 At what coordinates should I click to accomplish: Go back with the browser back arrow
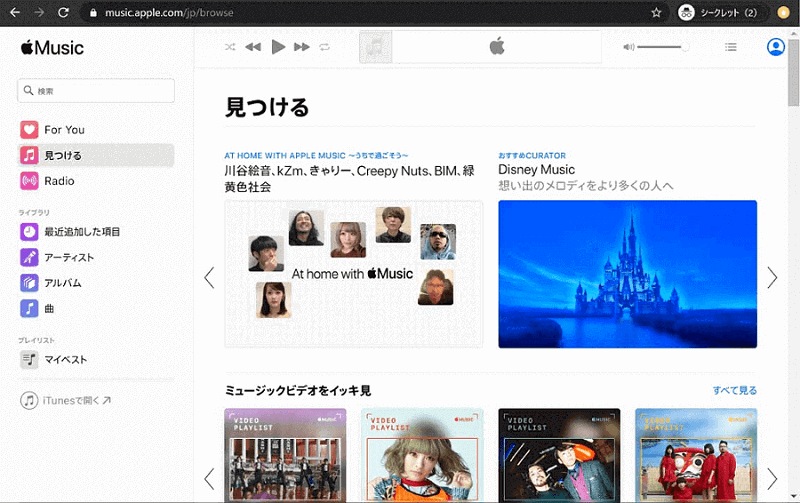15,12
